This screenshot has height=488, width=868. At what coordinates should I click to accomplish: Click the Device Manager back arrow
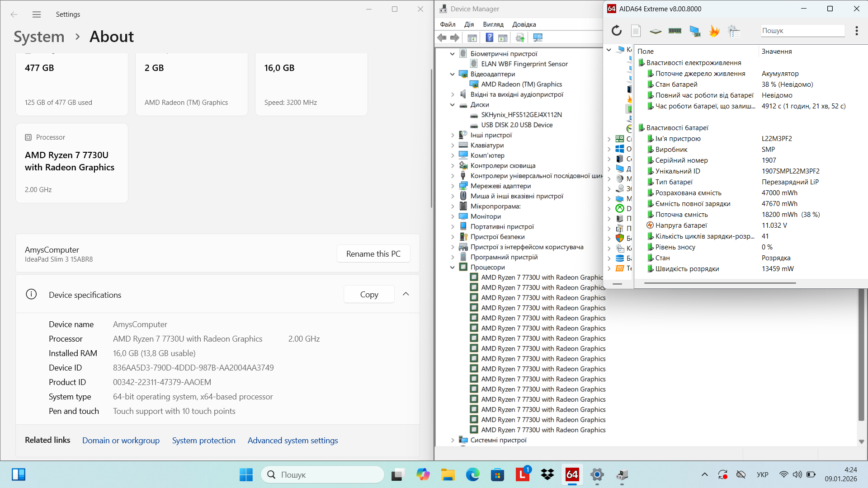[442, 38]
